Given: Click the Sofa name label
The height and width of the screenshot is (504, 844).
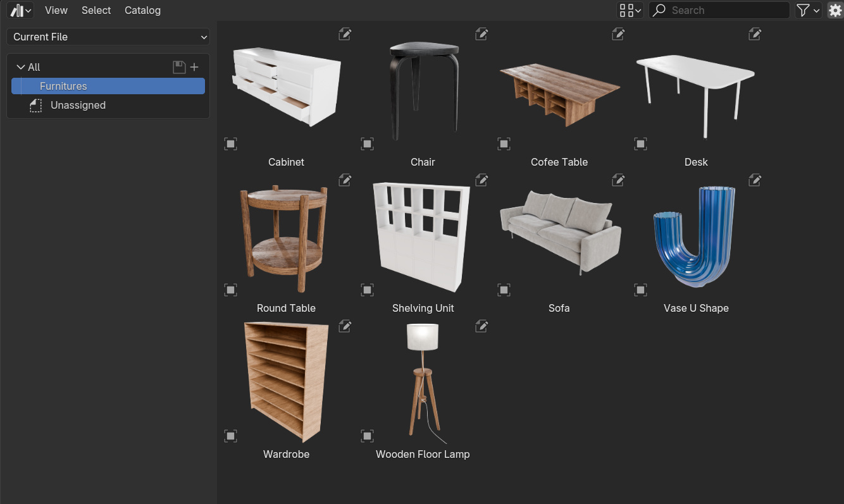Looking at the screenshot, I should (559, 308).
